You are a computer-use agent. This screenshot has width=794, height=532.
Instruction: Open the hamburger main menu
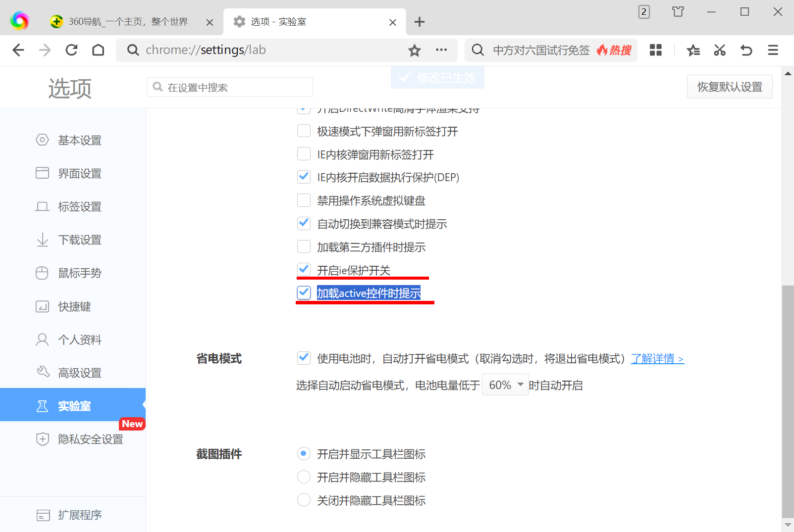773,50
